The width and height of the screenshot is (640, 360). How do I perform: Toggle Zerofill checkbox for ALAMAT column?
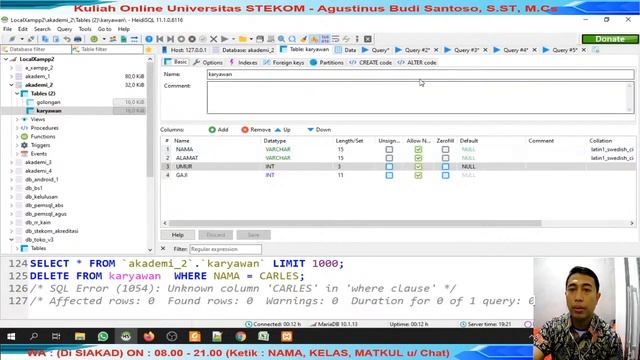click(x=445, y=158)
